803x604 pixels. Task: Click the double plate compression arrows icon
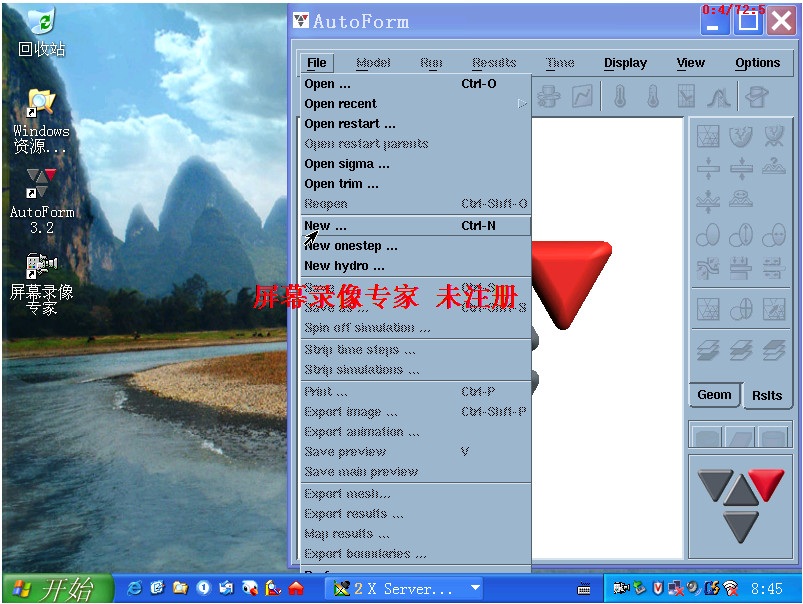[x=741, y=167]
